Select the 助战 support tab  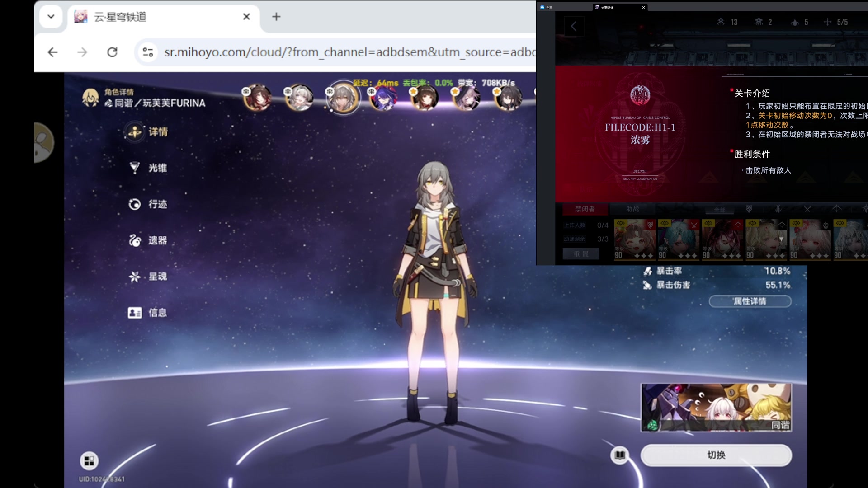pyautogui.click(x=632, y=209)
